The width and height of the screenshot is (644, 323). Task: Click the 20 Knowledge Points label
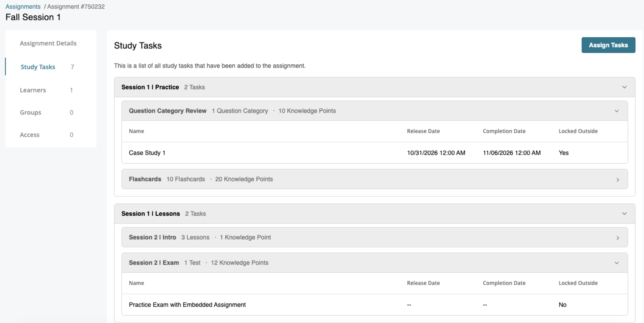(244, 179)
